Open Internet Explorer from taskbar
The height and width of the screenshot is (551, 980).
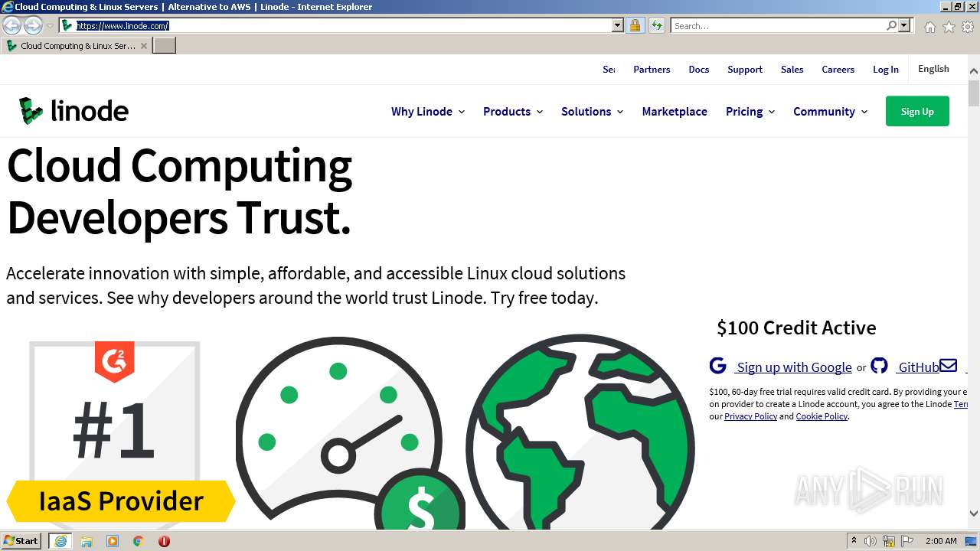coord(60,541)
